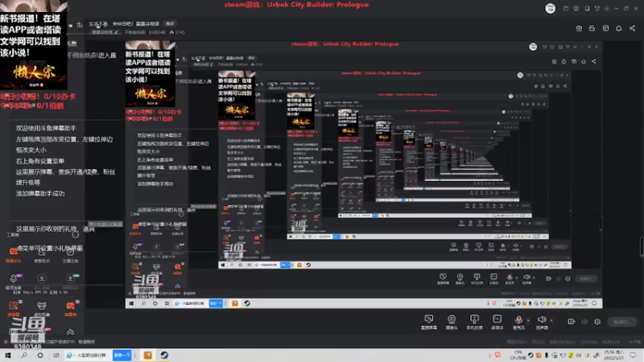Open 房管助手 in the toolbox
The width and height of the screenshot is (644, 362).
[42, 255]
